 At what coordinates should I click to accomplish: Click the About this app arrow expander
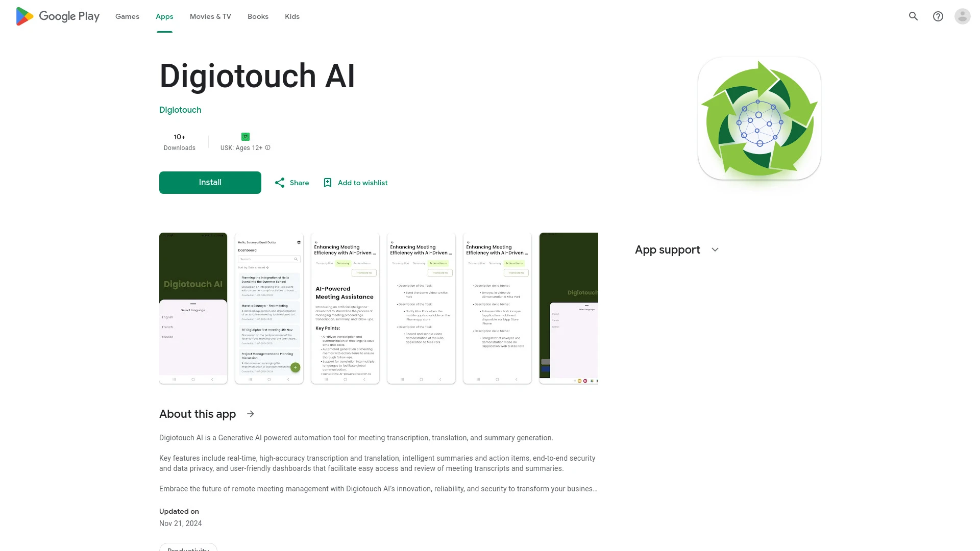pos(251,414)
